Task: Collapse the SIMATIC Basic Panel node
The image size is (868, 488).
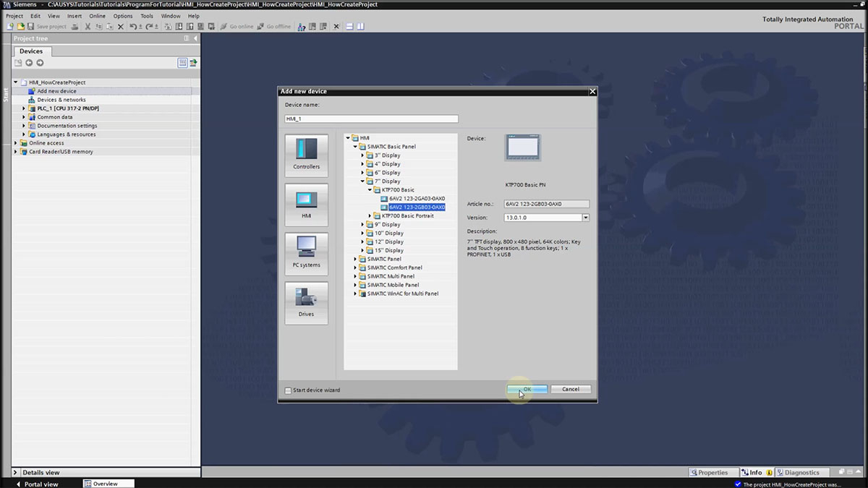Action: click(x=355, y=147)
